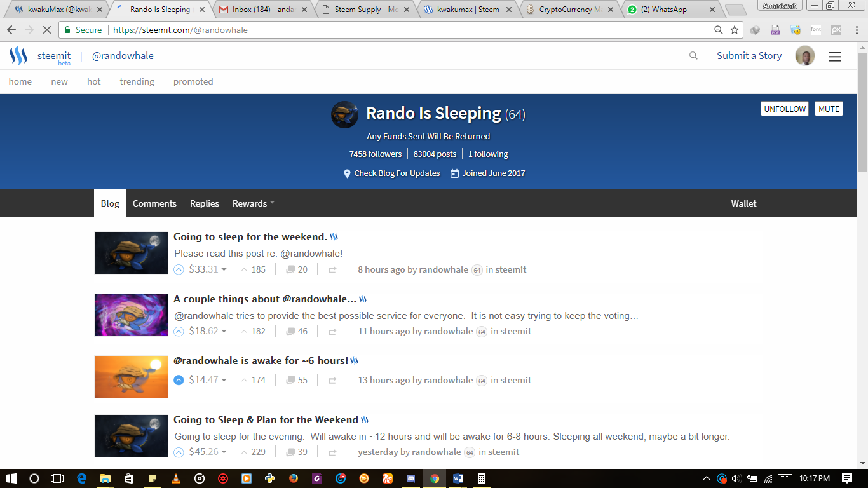
Task: Go to the promoted feed
Action: click(x=193, y=81)
